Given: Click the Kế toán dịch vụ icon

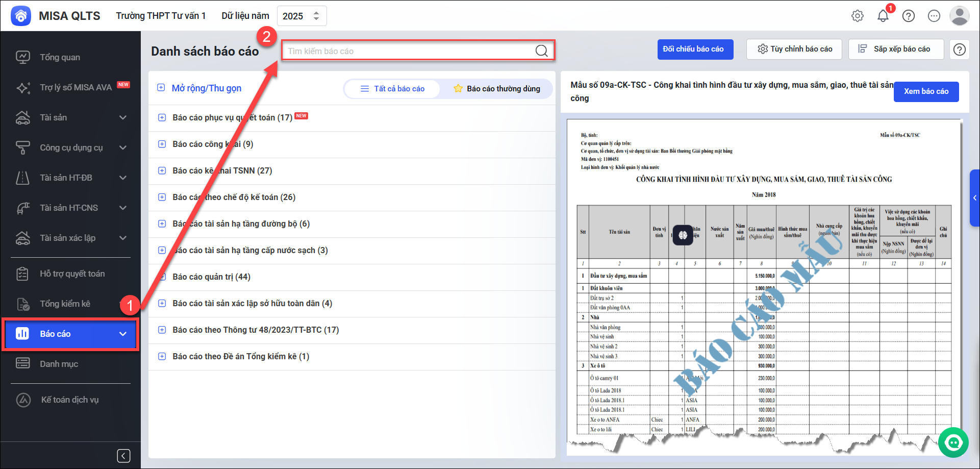Looking at the screenshot, I should [23, 400].
